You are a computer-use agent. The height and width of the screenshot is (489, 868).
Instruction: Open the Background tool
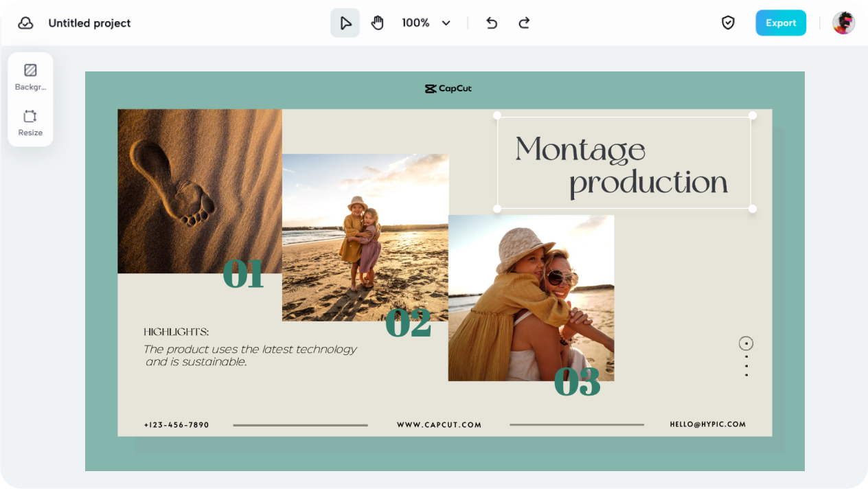[30, 76]
